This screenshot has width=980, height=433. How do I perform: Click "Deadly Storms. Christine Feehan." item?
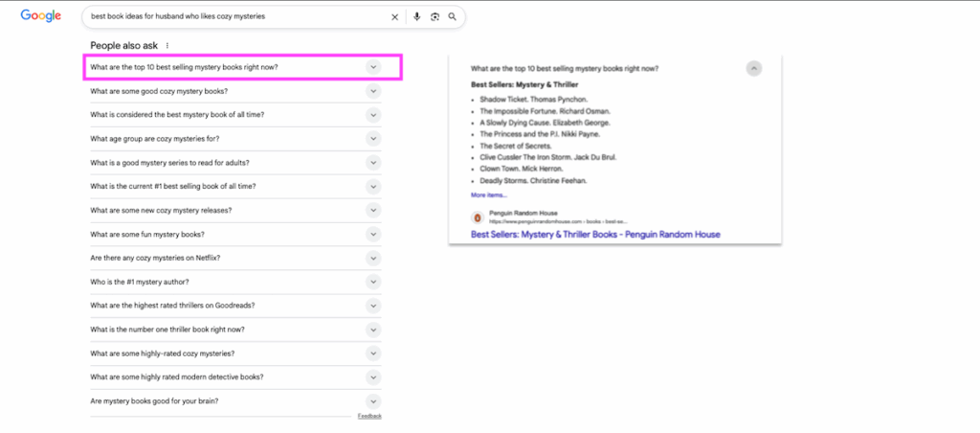(x=533, y=181)
